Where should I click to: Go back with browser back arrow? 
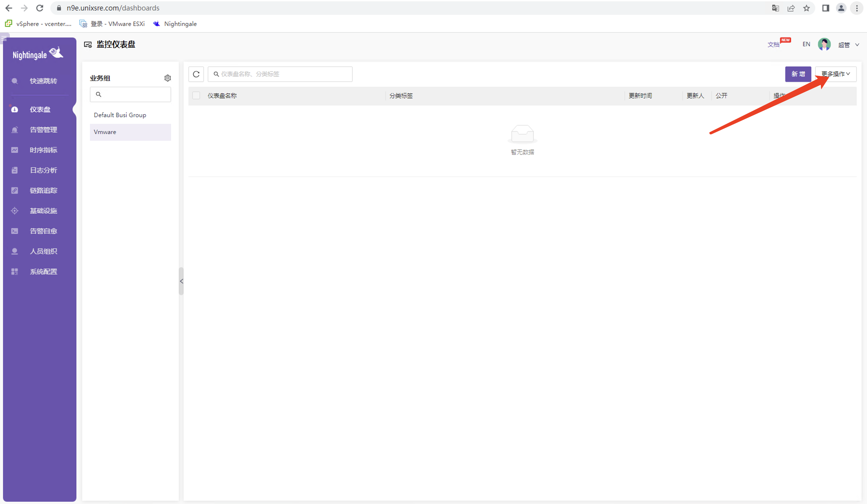pyautogui.click(x=9, y=8)
